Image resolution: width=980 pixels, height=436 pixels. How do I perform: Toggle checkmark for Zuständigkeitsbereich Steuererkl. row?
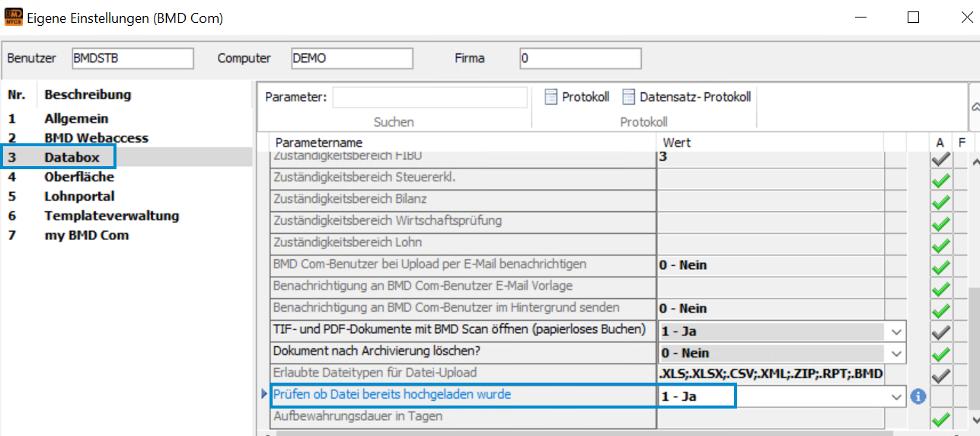point(941,181)
